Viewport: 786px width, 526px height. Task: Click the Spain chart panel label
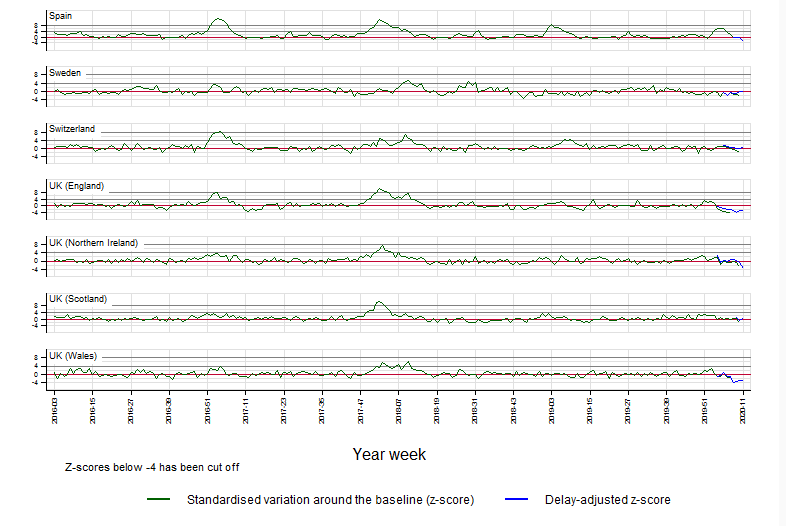(60, 16)
